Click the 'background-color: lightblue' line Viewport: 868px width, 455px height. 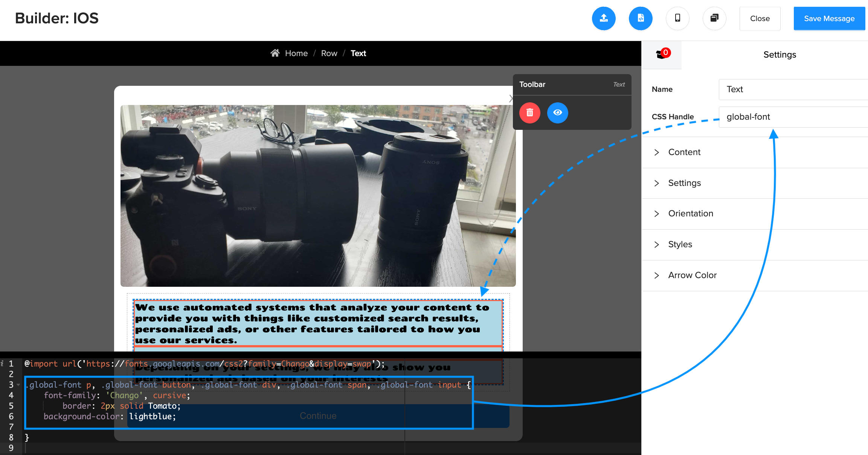tap(110, 416)
